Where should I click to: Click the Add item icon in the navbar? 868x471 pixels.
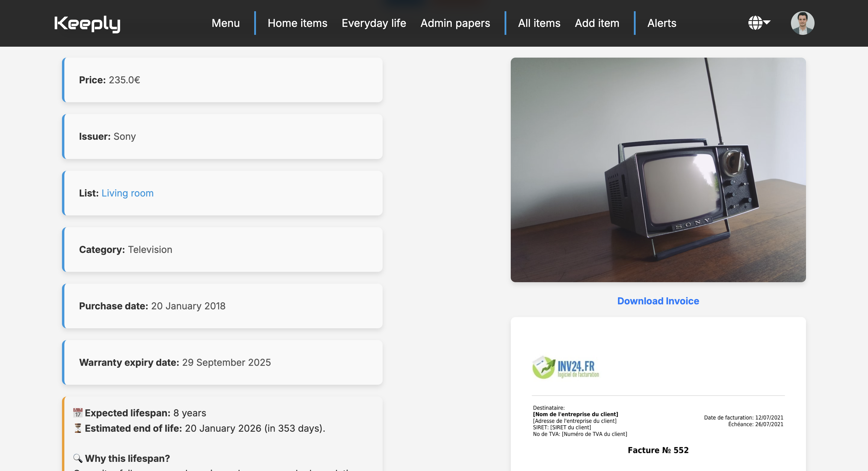click(597, 23)
